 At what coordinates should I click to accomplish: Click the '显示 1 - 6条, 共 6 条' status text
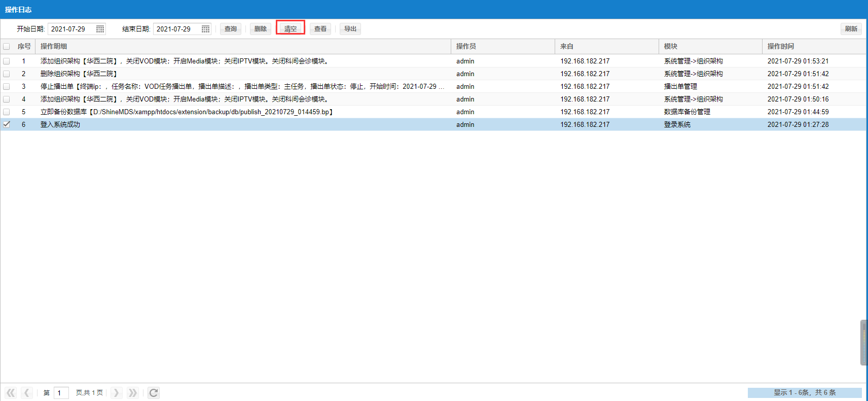[805, 393]
